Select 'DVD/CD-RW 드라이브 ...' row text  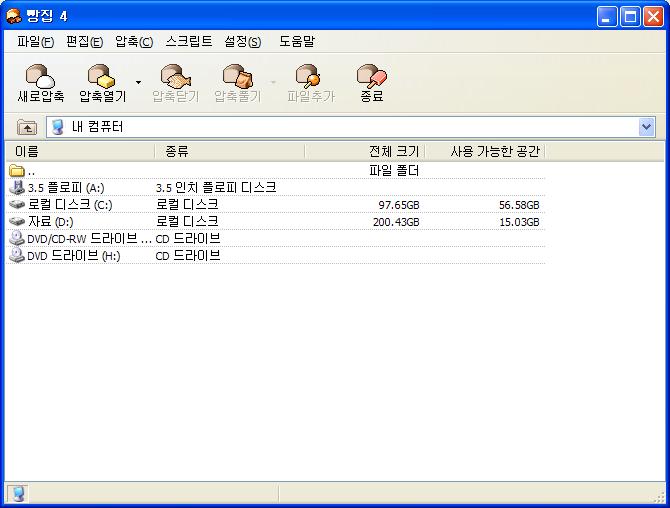click(89, 238)
